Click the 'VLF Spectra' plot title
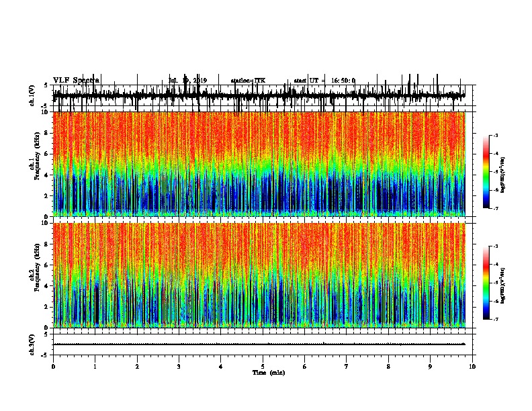Screen dimensions: 532x411 [x=76, y=81]
